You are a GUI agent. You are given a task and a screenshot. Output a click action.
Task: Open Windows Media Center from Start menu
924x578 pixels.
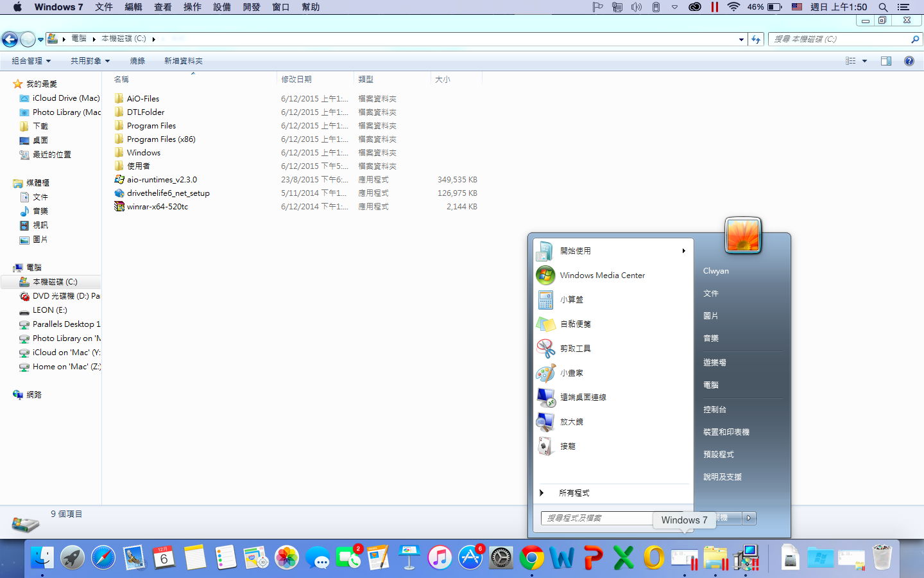(x=602, y=276)
